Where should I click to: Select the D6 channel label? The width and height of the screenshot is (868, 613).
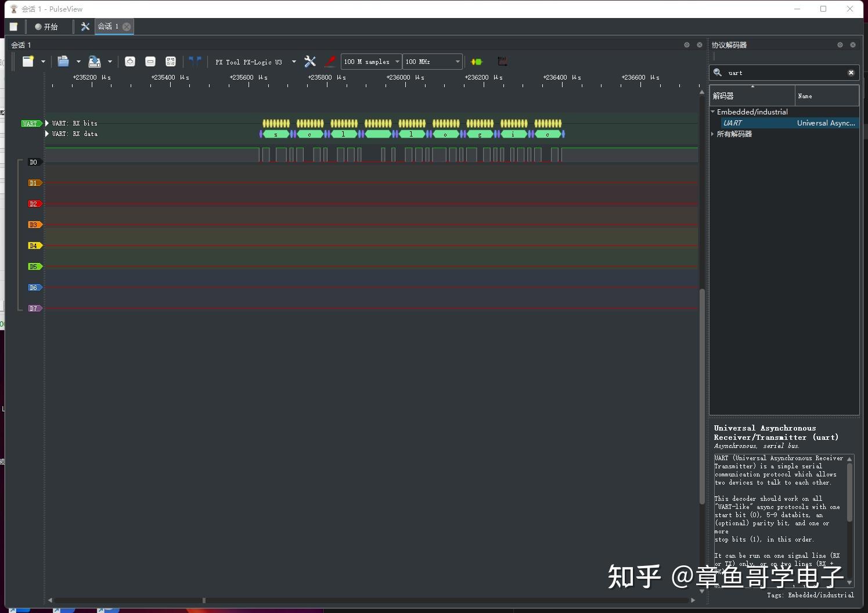tap(34, 288)
